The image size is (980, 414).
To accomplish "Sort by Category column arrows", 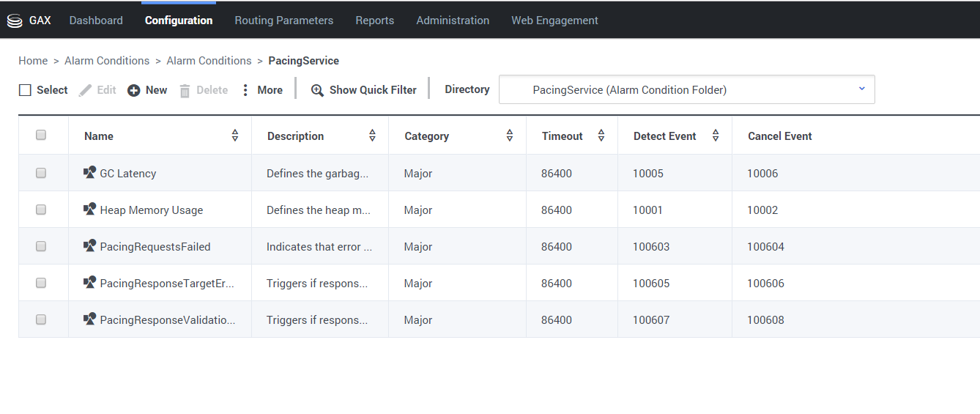I will [x=510, y=136].
